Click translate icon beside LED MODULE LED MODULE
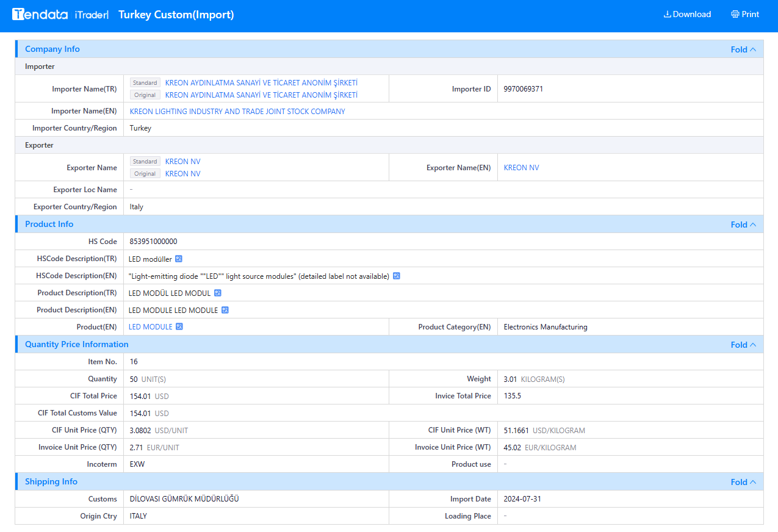778x532 pixels. (225, 310)
